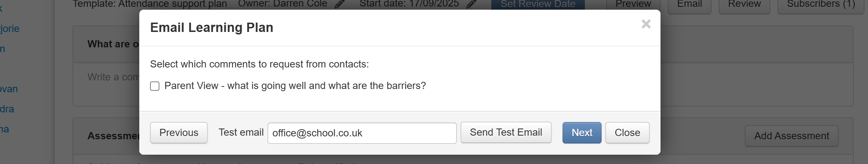Click the Set Review Date button

[538, 4]
